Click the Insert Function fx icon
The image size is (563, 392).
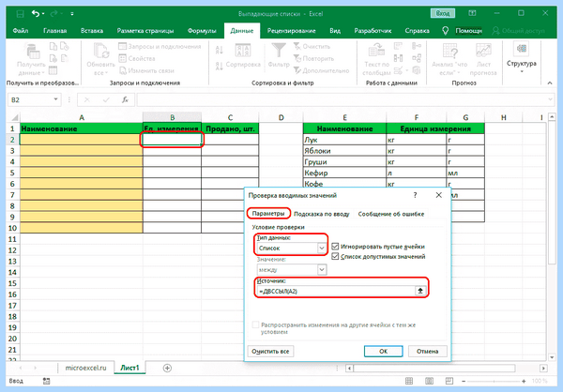(125, 99)
